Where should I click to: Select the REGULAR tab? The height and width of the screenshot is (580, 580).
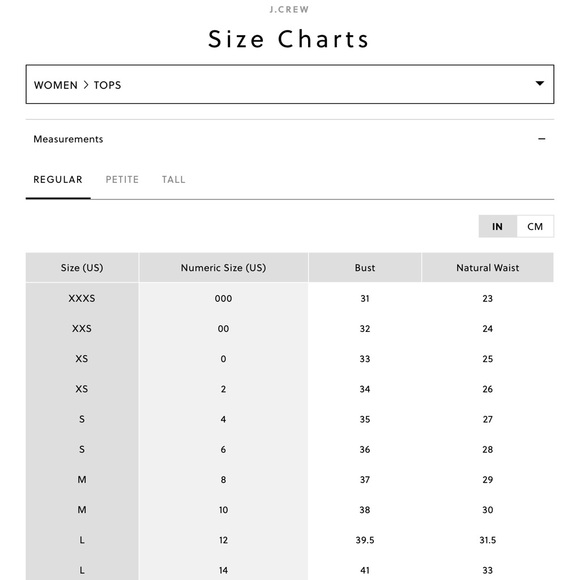pos(58,180)
